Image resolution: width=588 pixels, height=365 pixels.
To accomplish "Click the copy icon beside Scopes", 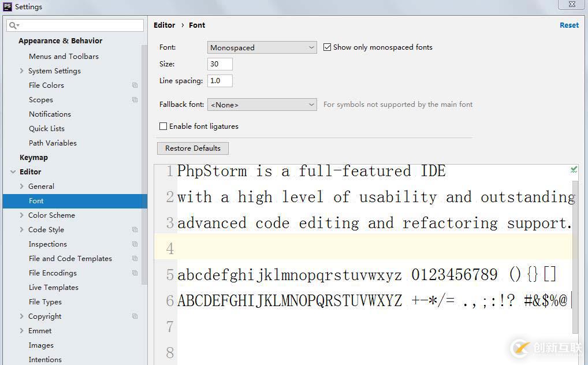I will (135, 100).
